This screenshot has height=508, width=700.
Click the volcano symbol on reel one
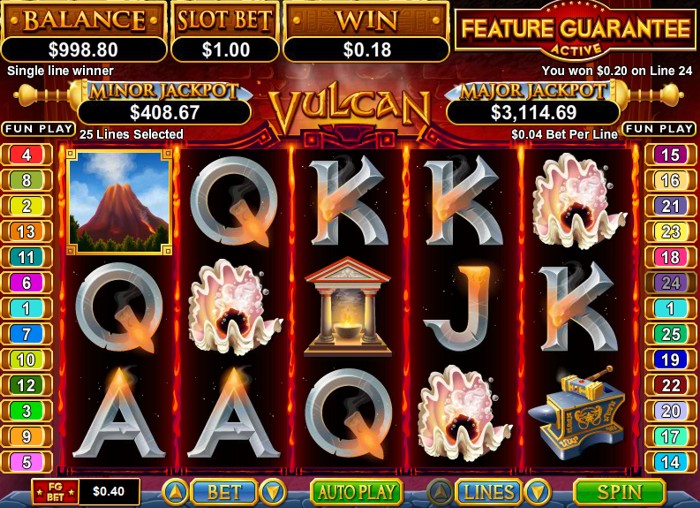(119, 202)
